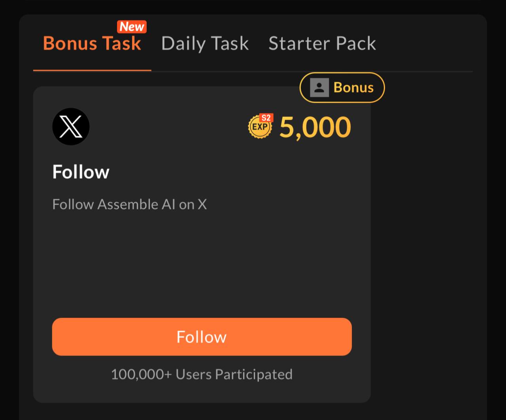Select the Bonus Task tab
The image size is (506, 420).
[92, 43]
